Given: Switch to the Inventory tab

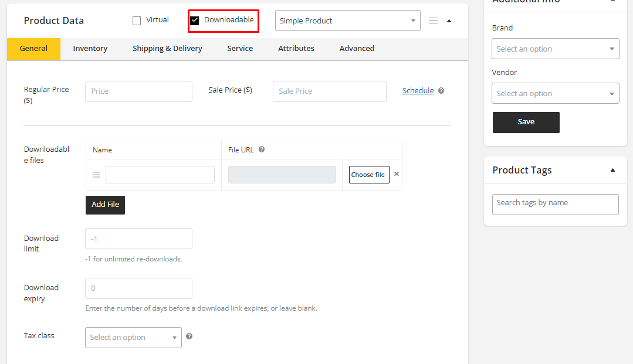Looking at the screenshot, I should (90, 49).
